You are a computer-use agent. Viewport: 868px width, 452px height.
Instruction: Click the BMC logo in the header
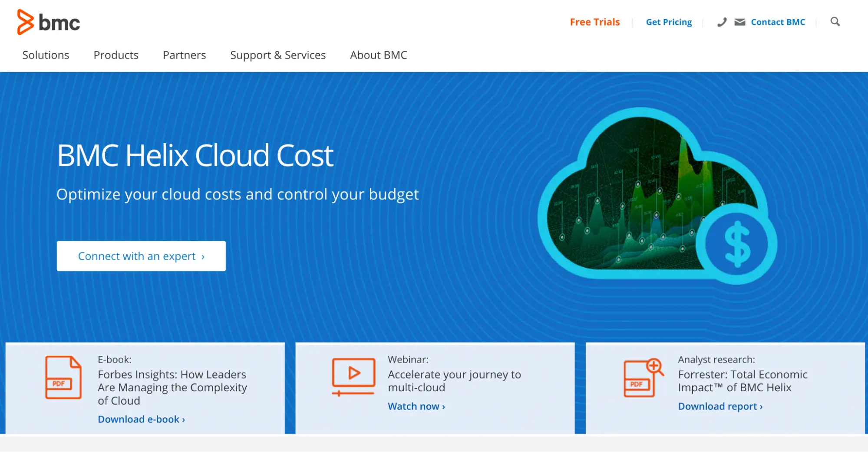pos(49,22)
